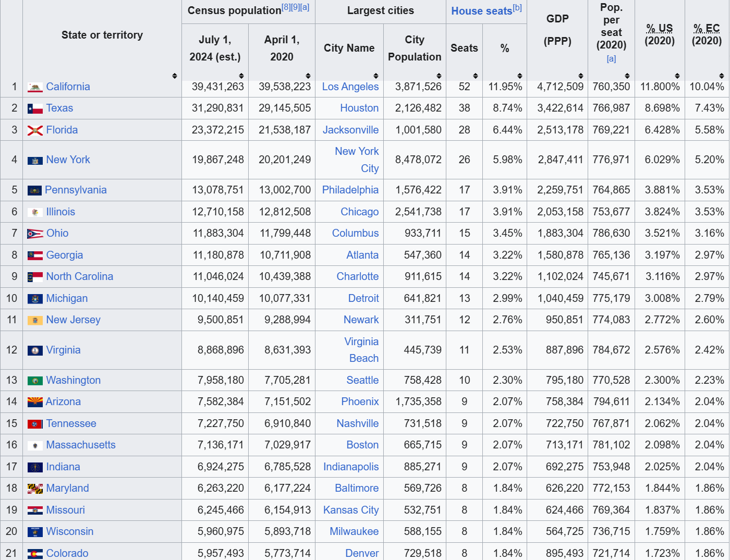Viewport: 730px width, 560px height.
Task: Click the Ohio flag icon
Action: click(35, 234)
